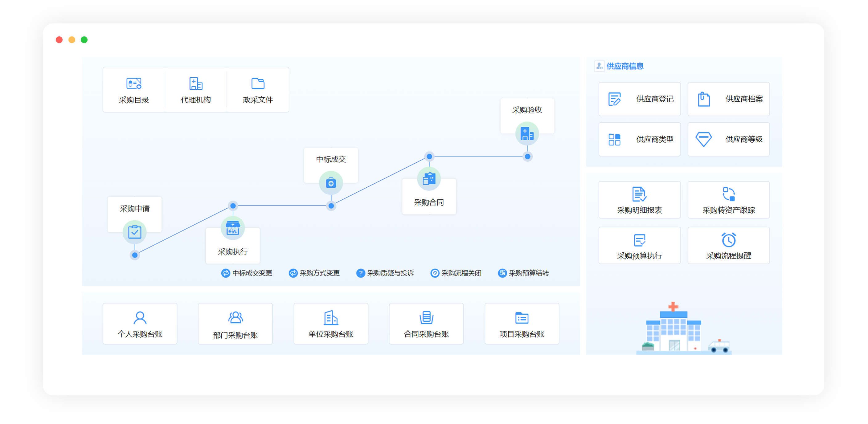Open 个人采购台账 ledger

click(140, 324)
